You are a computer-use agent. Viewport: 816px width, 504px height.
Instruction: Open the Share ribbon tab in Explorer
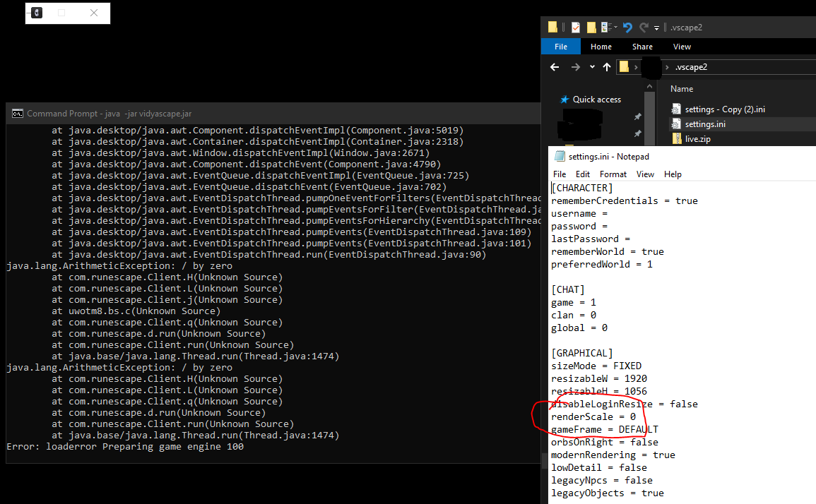[x=642, y=47]
